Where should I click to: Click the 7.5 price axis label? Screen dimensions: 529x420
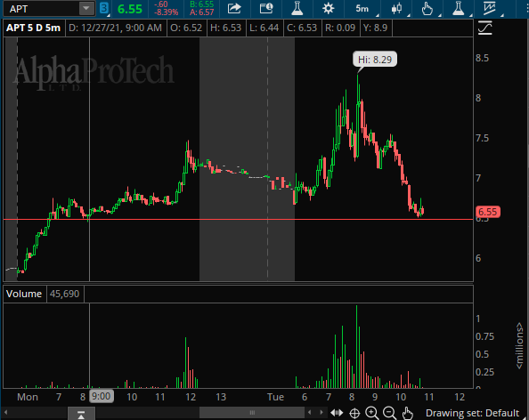coord(482,138)
